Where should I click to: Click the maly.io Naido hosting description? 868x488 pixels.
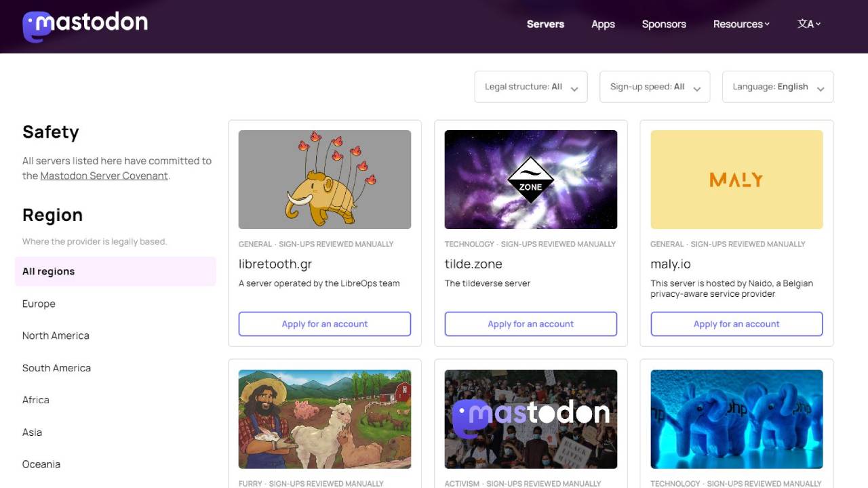[x=732, y=289]
